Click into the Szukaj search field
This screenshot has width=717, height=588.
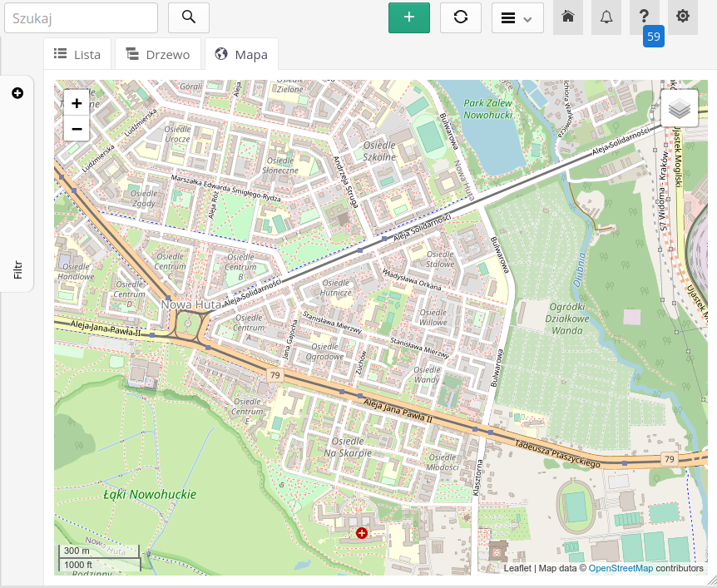pos(81,17)
